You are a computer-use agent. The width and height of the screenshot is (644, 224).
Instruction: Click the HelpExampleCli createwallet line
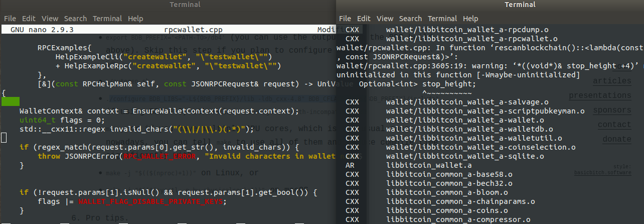point(164,57)
